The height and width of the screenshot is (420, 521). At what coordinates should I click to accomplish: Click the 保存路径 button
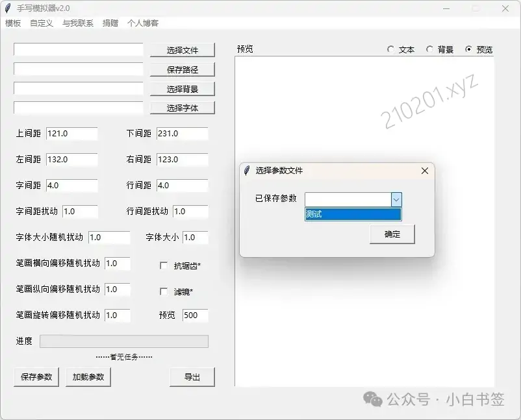[x=182, y=69]
